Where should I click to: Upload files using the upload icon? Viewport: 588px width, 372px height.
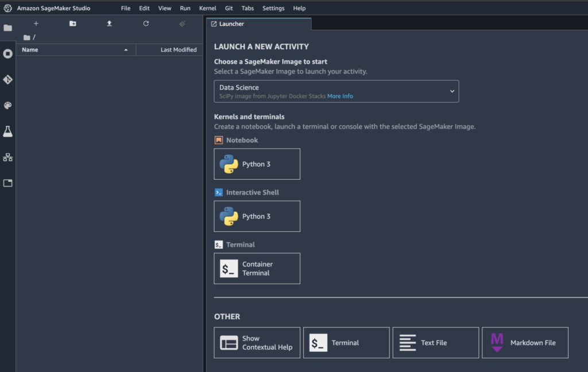(109, 24)
